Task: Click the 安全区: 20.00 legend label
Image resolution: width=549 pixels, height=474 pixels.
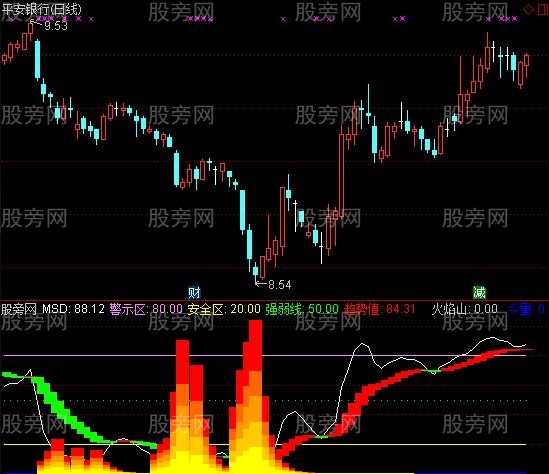Action: click(x=224, y=309)
